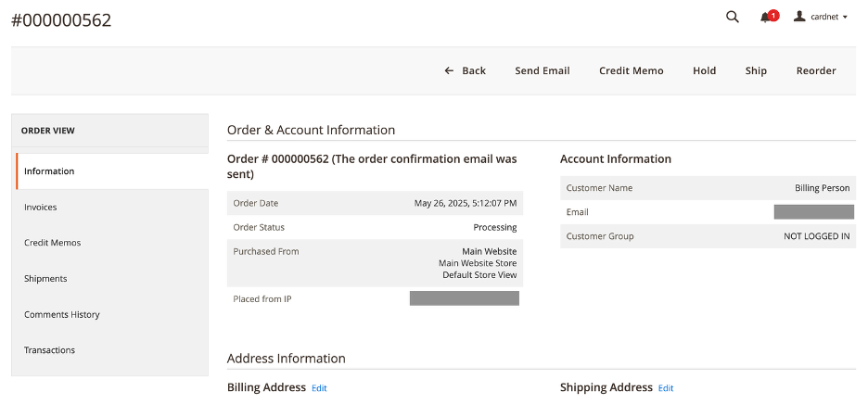
Task: Put the order on Hold
Action: click(x=704, y=70)
